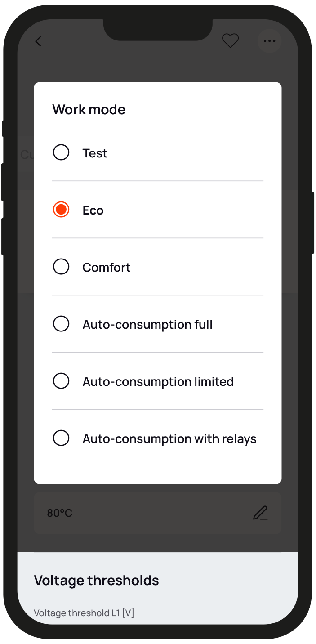This screenshot has width=316, height=644.
Task: Tap the heart favorite icon
Action: coord(231,41)
